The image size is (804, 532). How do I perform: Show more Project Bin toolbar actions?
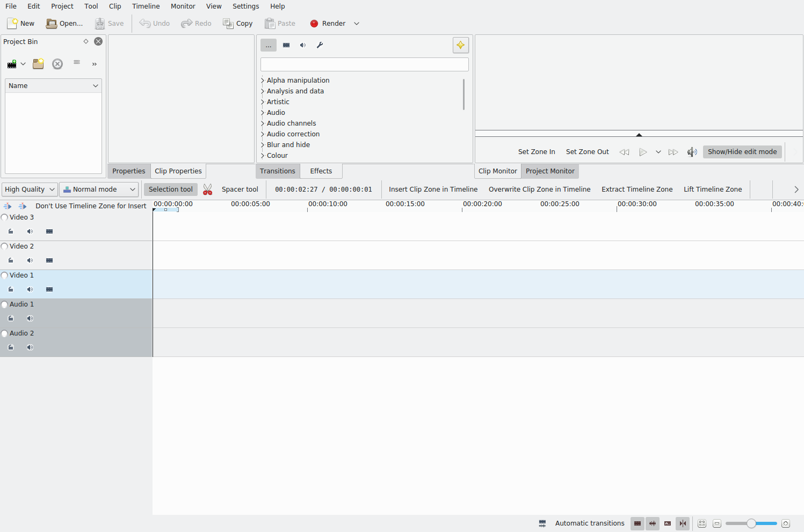point(95,64)
